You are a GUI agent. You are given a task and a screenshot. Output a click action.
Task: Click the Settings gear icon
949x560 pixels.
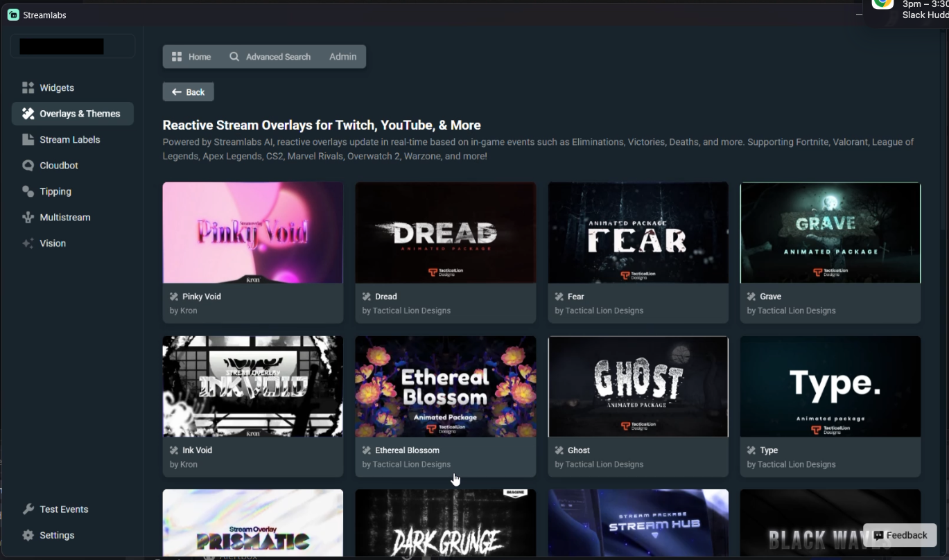click(28, 535)
